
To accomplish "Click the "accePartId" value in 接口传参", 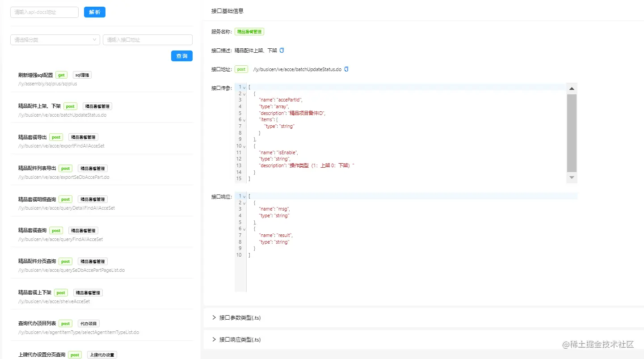I will 290,100.
